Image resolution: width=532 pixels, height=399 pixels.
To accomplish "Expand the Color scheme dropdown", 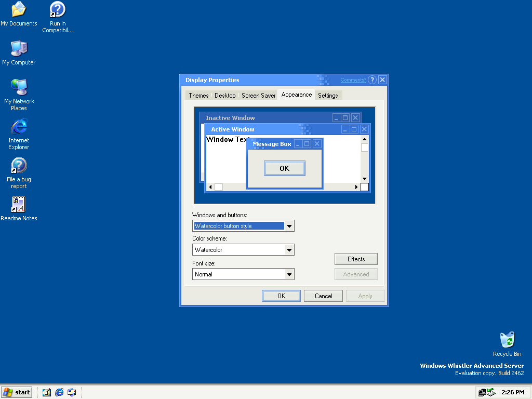I will 289,250.
